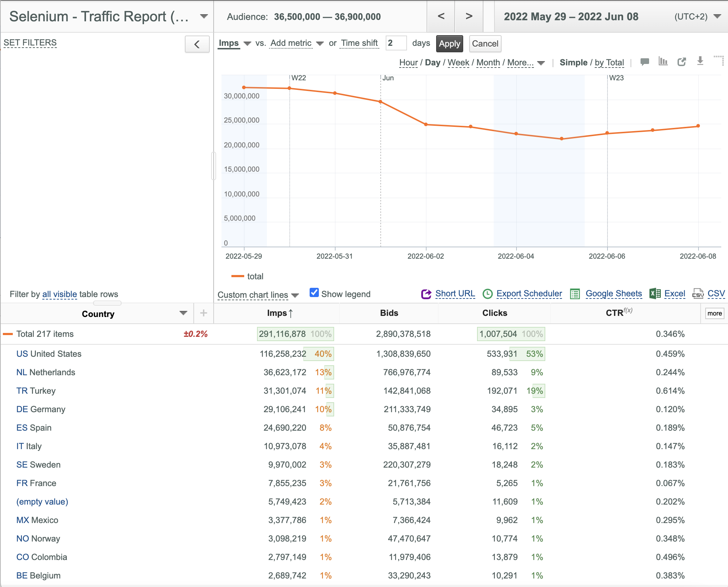Click the chart comment bubble icon
This screenshot has width=728, height=587.
644,62
